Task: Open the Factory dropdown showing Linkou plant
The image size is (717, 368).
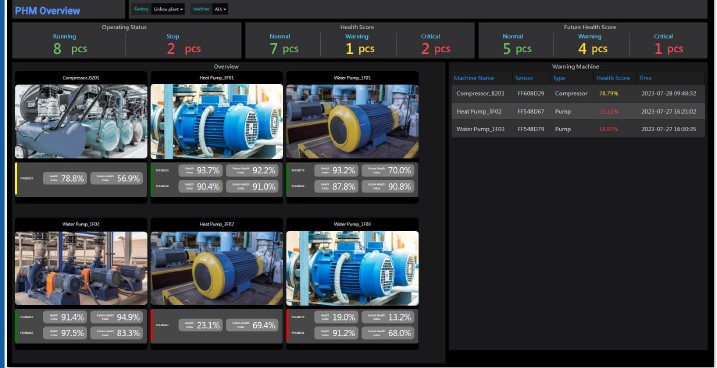Action: pyautogui.click(x=168, y=9)
